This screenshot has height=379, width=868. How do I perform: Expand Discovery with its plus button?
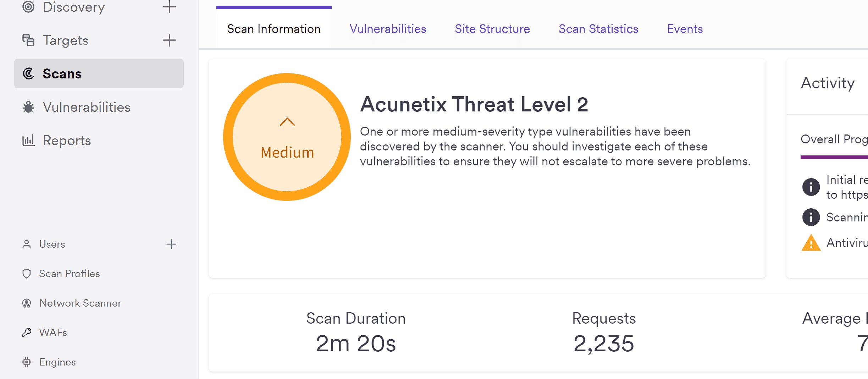point(170,7)
